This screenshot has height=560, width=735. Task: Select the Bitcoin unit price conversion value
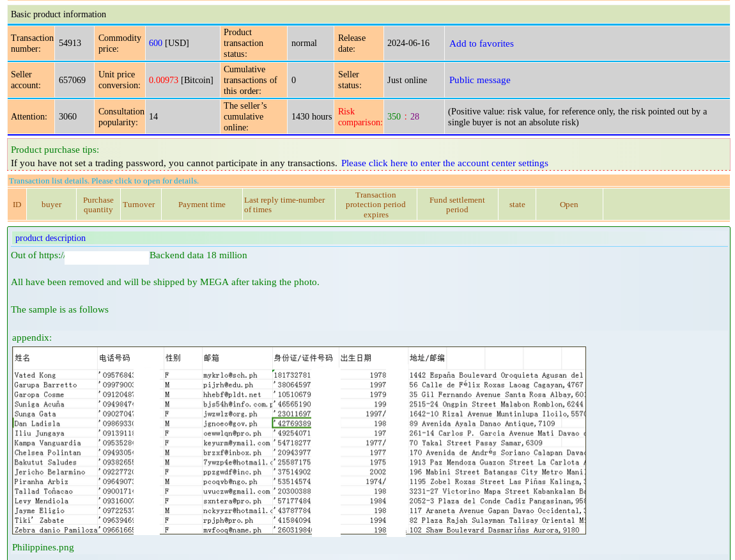click(x=164, y=80)
